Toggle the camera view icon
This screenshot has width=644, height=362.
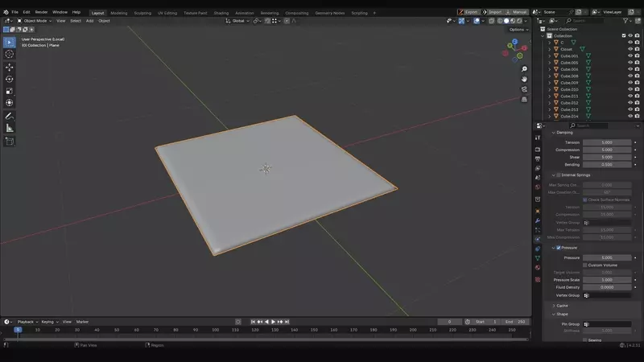pos(524,89)
